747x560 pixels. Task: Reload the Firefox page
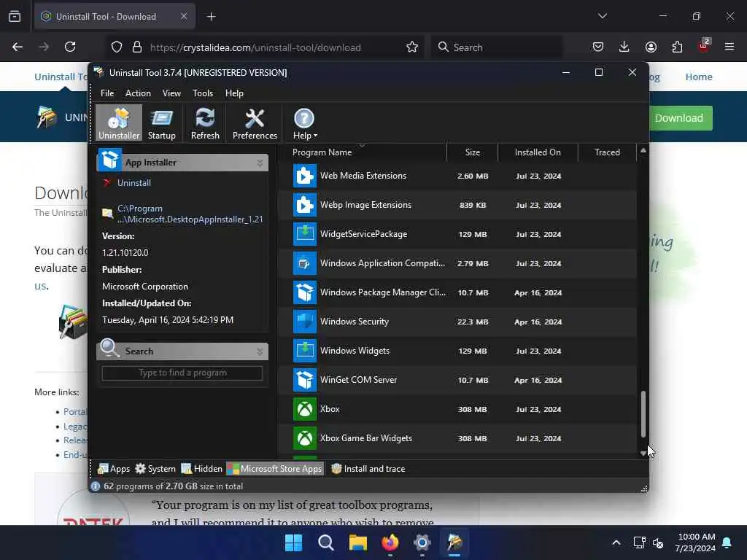tap(70, 47)
